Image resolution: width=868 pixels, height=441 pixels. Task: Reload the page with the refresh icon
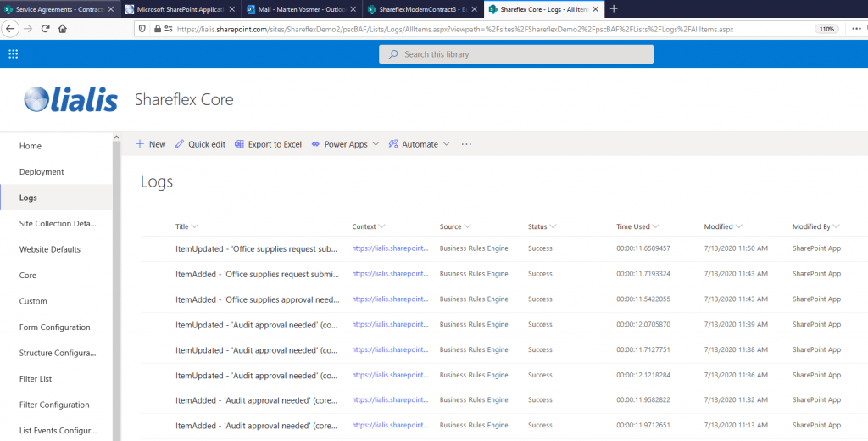(46, 29)
